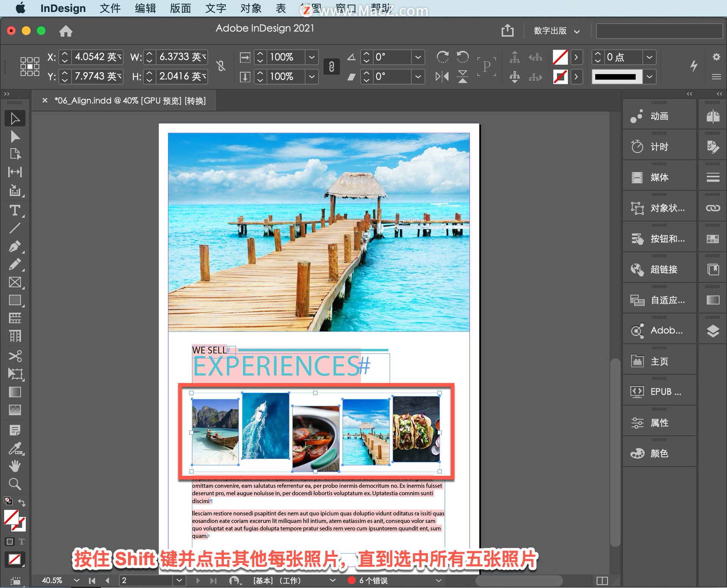Select the Gradient Swatch tool

[x=15, y=392]
